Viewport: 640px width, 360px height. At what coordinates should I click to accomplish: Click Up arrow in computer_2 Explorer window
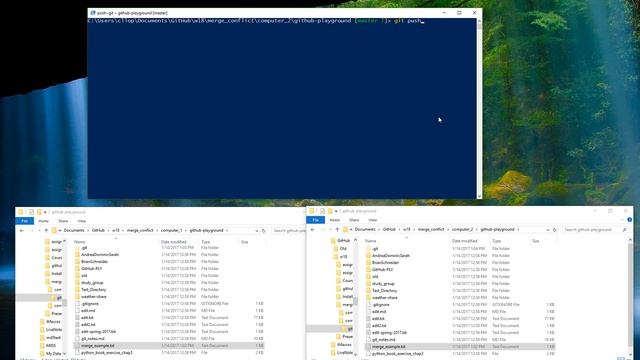point(337,230)
